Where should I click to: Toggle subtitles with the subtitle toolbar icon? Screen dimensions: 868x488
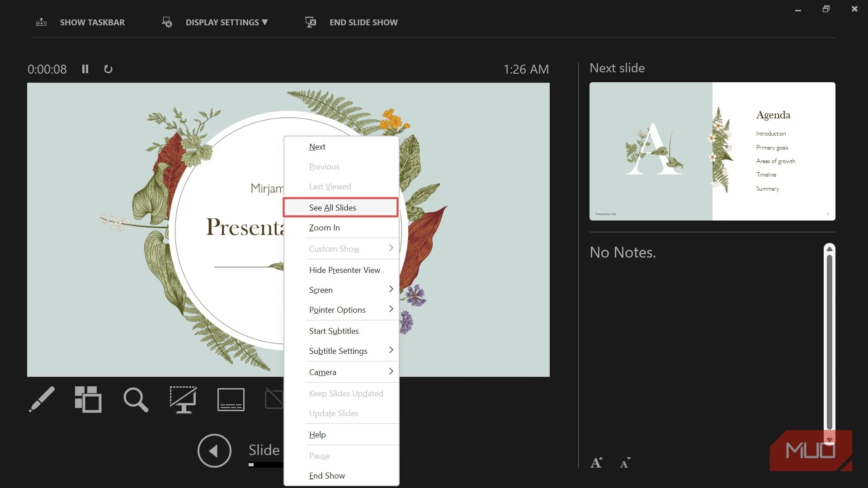[x=231, y=400]
